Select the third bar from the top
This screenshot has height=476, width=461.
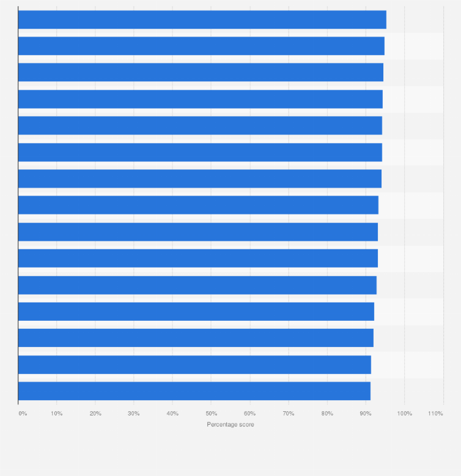[201, 72]
